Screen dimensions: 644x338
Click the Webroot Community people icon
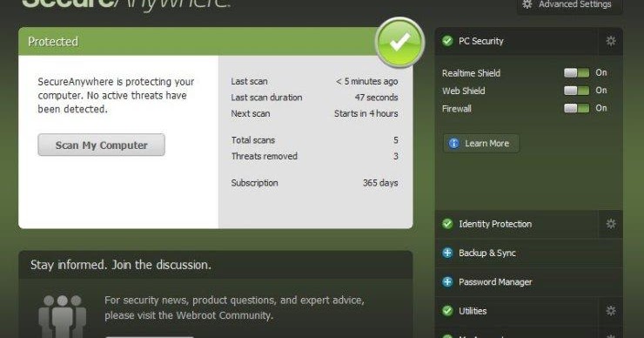62,316
